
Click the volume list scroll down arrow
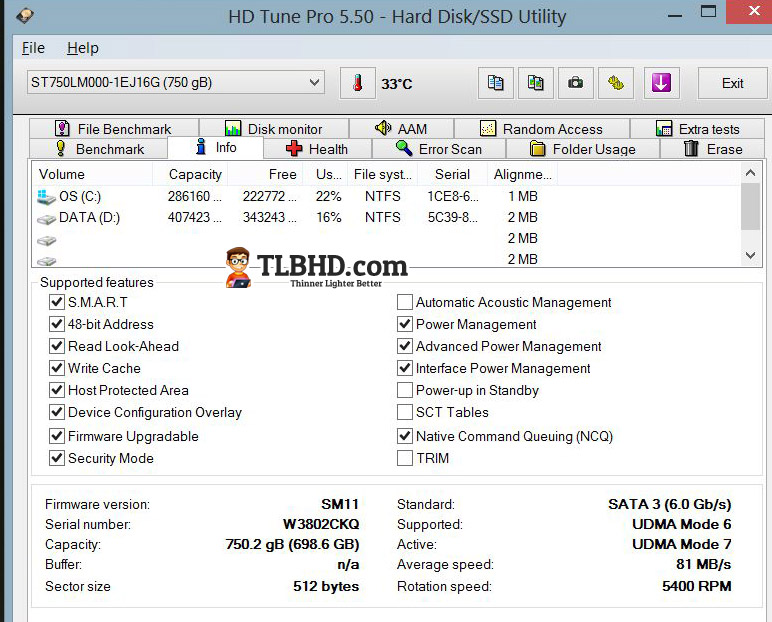pos(750,255)
